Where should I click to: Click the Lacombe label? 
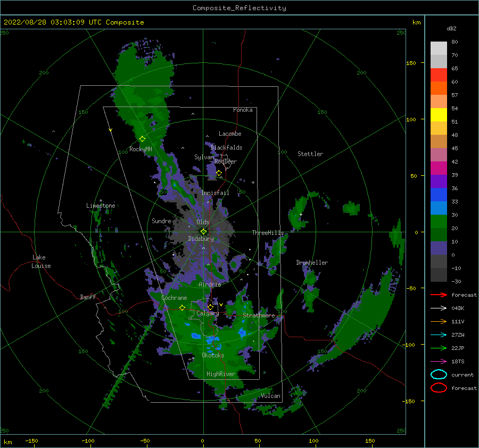230,134
